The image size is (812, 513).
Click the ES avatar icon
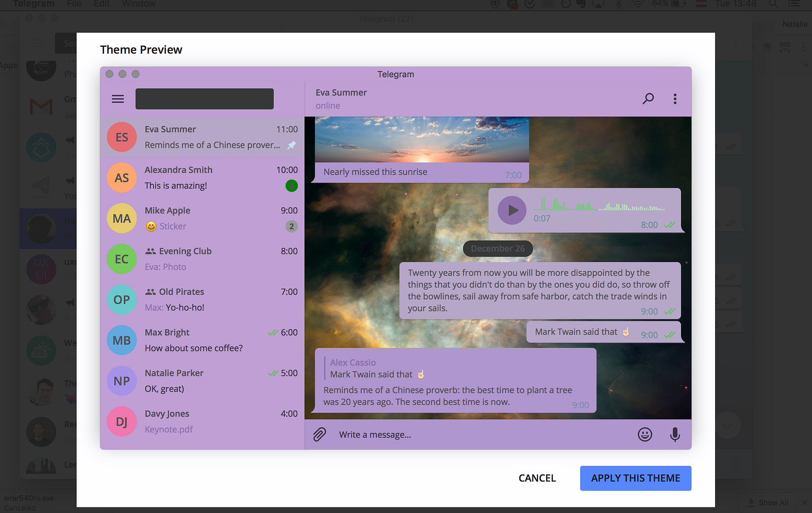[x=122, y=137]
